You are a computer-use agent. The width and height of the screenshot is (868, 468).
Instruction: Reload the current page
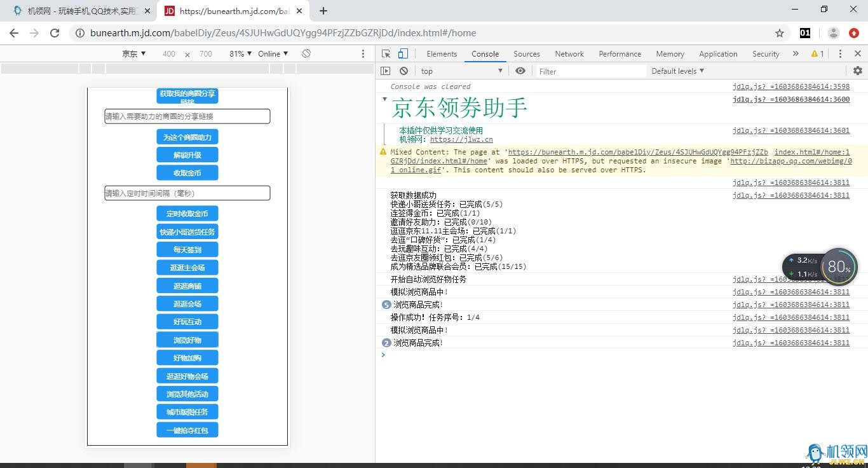(55, 33)
